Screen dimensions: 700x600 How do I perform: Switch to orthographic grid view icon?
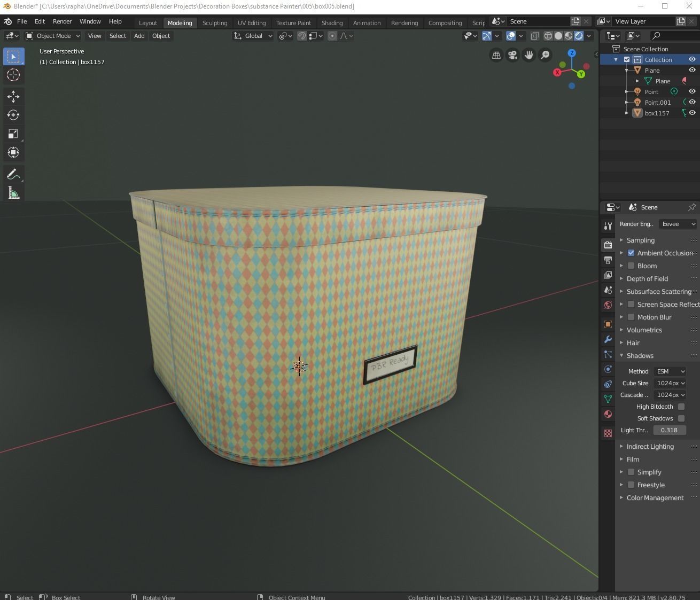(496, 55)
